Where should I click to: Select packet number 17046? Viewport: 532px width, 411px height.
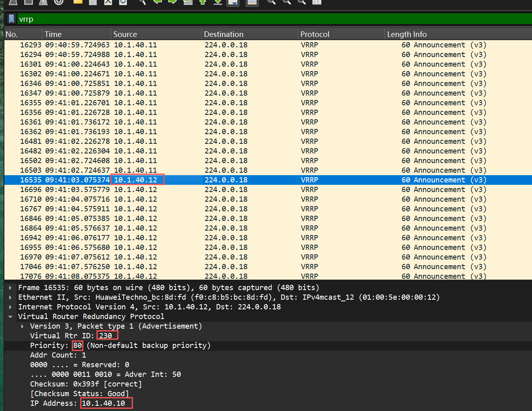[x=268, y=267]
